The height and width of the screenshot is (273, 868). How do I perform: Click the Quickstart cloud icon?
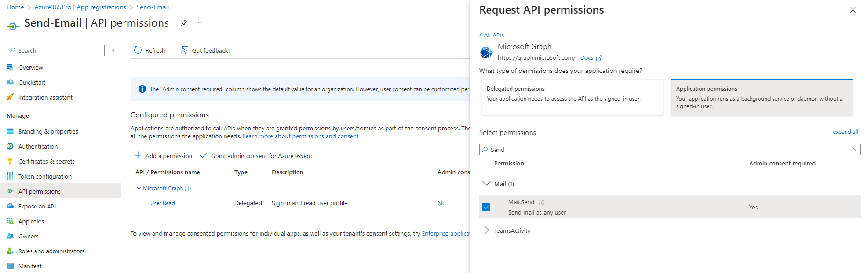coord(10,82)
